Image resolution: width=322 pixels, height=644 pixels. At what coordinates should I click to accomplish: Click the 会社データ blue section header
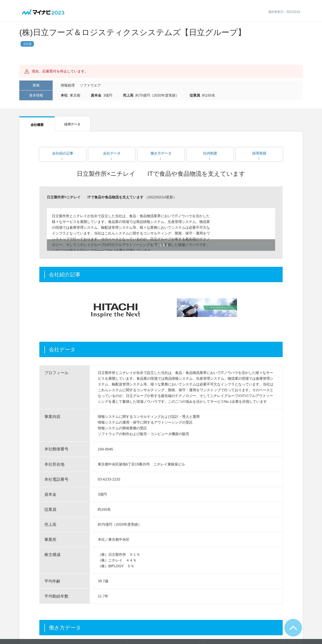click(x=161, y=349)
